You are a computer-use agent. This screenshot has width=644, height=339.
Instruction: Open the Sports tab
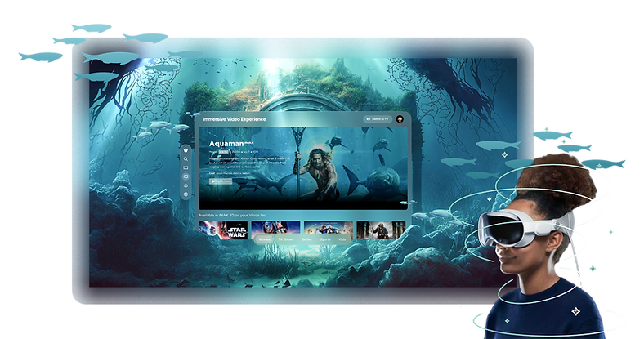coord(325,239)
